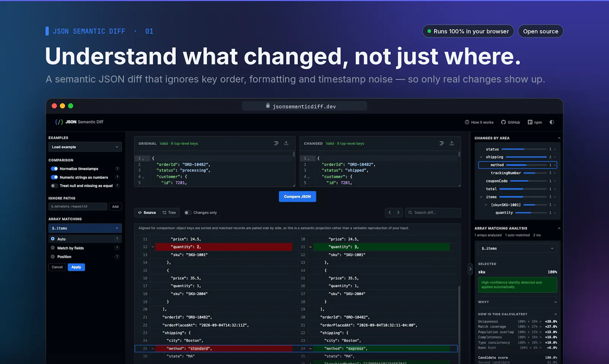Collapse the shipping tree node
609x364 pixels.
481,157
